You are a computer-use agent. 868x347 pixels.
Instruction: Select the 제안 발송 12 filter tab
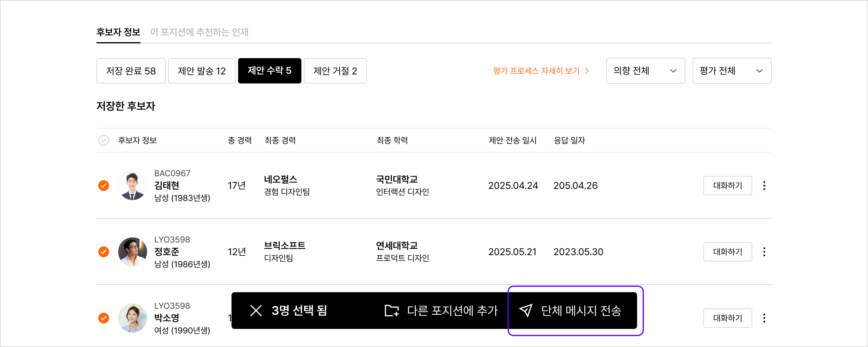click(x=202, y=71)
